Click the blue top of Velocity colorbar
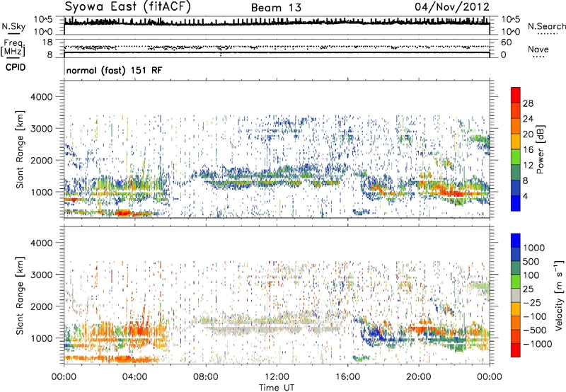The image size is (566, 392). [x=516, y=241]
